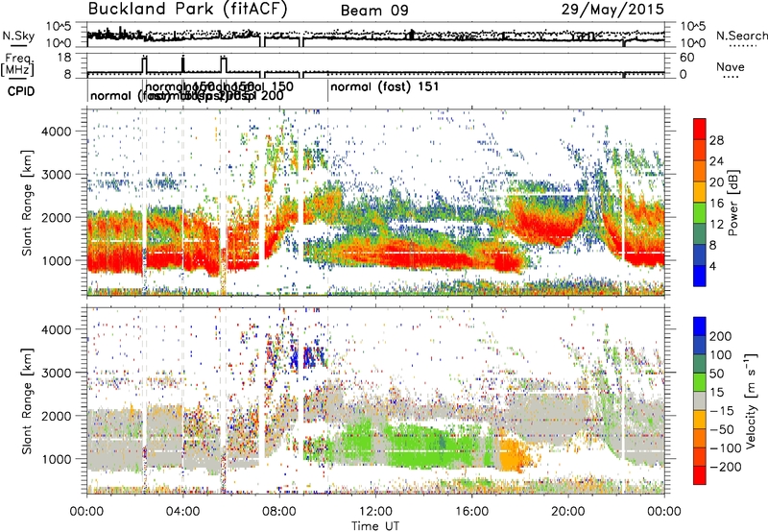Image resolution: width=768 pixels, height=532 pixels.
Task: Click the 'Time UT' axis title
Action: (375, 526)
